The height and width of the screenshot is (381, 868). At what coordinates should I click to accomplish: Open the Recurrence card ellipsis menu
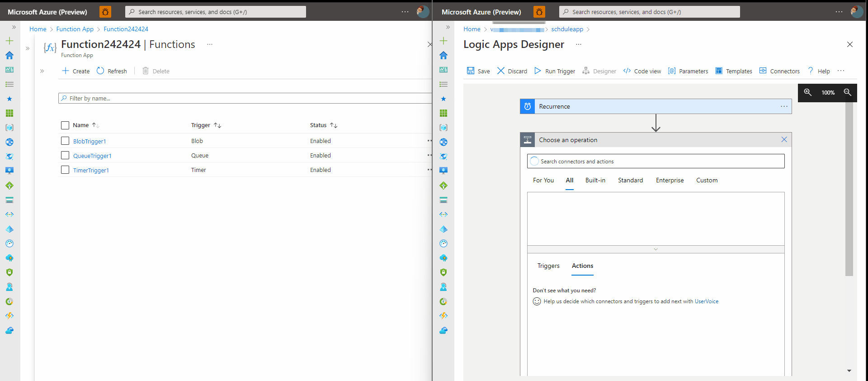pos(784,106)
